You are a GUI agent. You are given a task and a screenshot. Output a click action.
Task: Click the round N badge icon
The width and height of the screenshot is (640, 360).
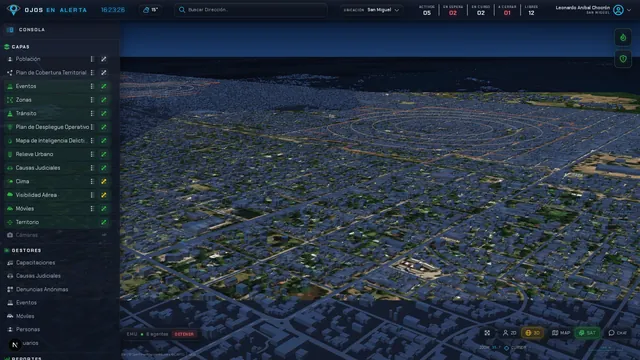[x=15, y=345]
